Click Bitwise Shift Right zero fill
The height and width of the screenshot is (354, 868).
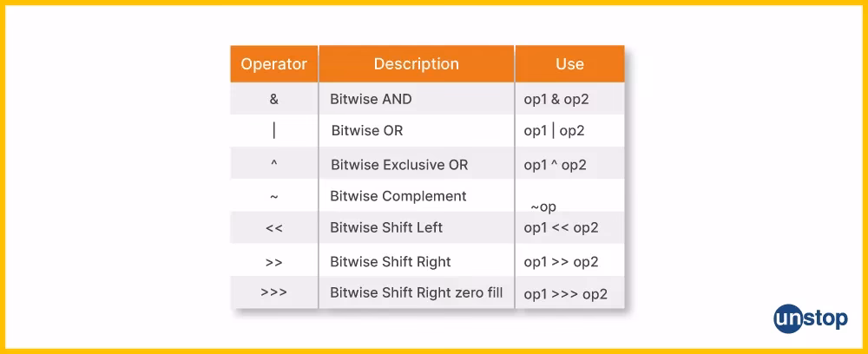coord(416,292)
